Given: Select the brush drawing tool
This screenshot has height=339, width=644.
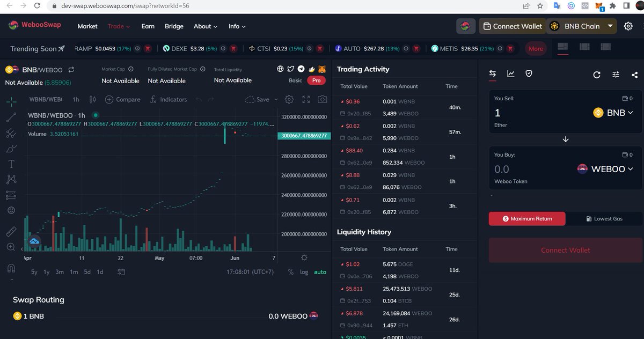Looking at the screenshot, I should tap(11, 149).
